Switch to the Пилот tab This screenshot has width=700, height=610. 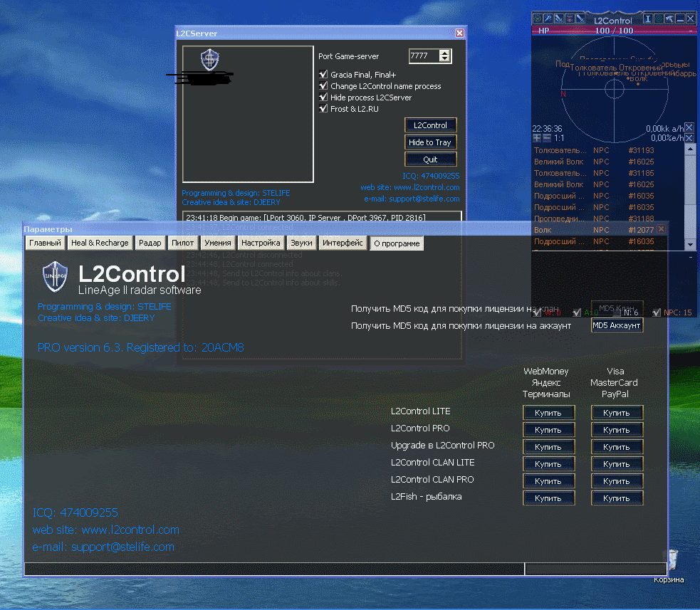(183, 243)
